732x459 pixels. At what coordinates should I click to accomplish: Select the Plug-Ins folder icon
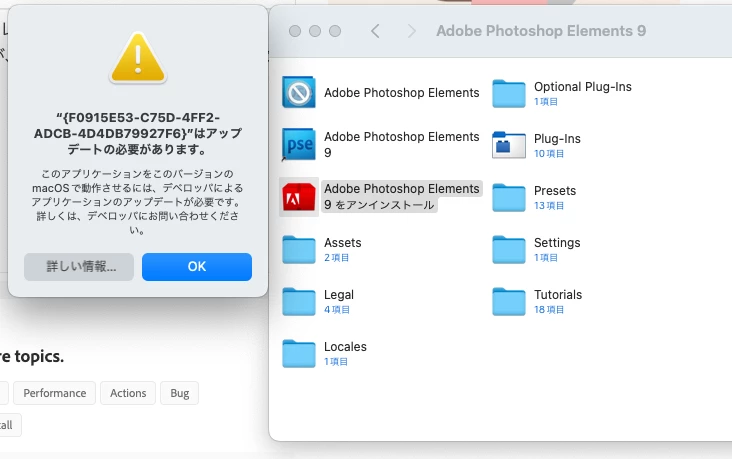[509, 145]
